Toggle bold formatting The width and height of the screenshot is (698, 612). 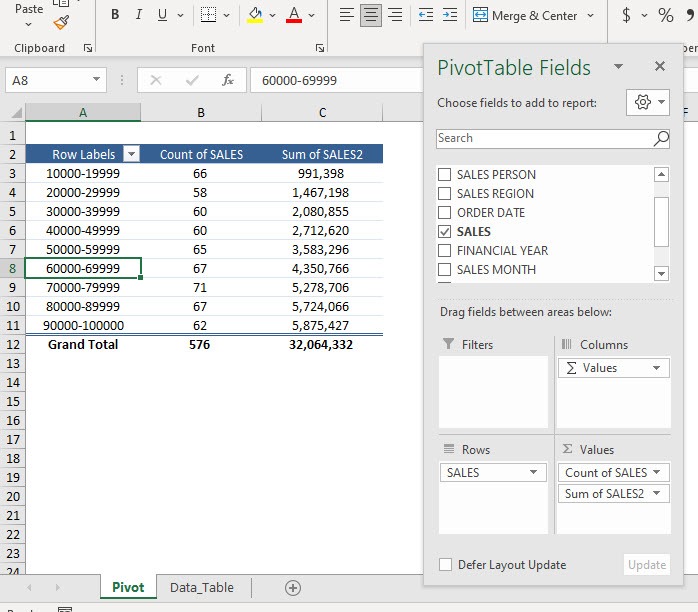pyautogui.click(x=115, y=15)
